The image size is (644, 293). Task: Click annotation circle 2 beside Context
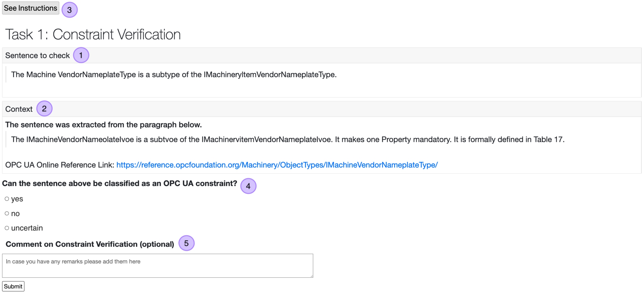(44, 109)
